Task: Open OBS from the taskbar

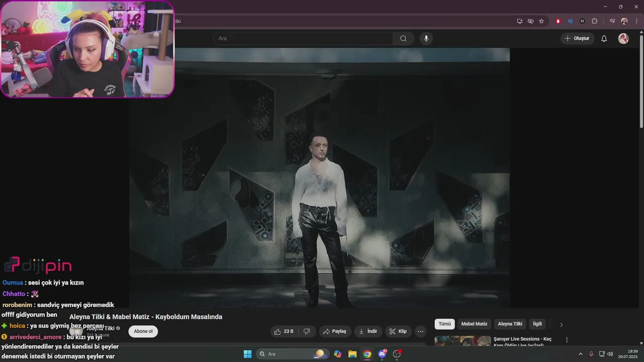Action: coord(397,354)
